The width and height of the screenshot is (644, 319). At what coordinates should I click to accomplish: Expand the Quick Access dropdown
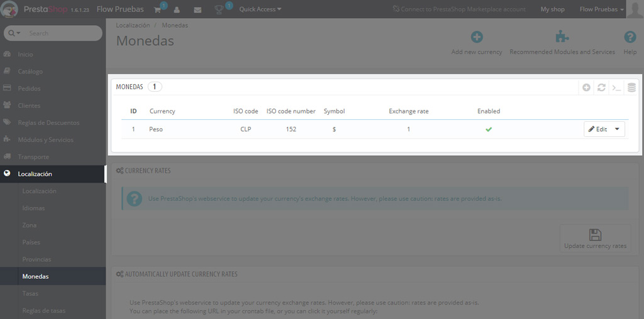(x=260, y=9)
